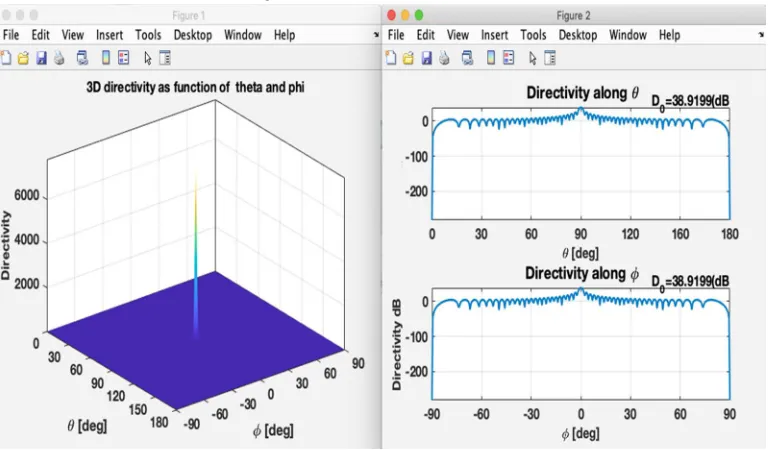The width and height of the screenshot is (780, 450).
Task: Open Help menu in Figure 2 window
Action: (670, 35)
